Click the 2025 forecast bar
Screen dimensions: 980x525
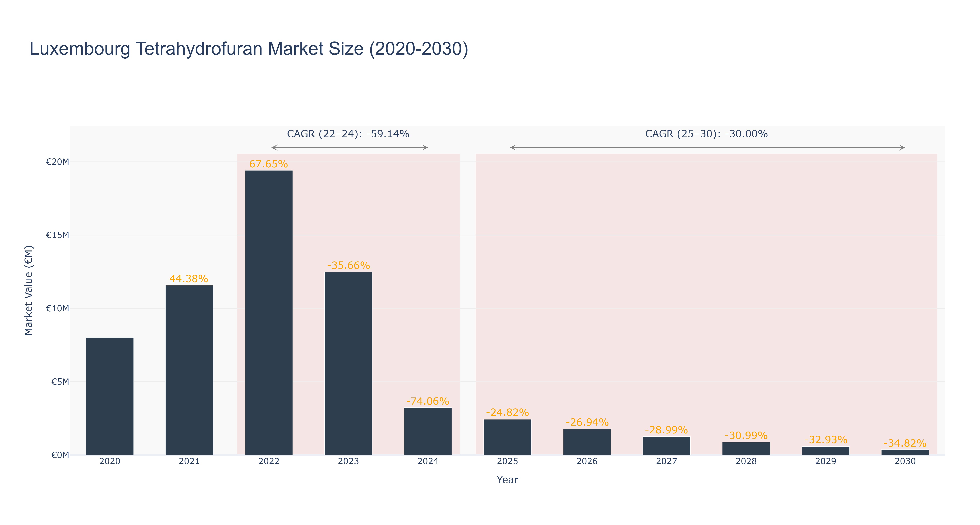tap(507, 437)
